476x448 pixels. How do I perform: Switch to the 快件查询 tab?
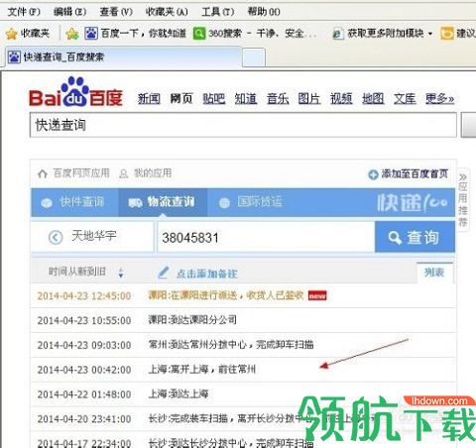(74, 202)
